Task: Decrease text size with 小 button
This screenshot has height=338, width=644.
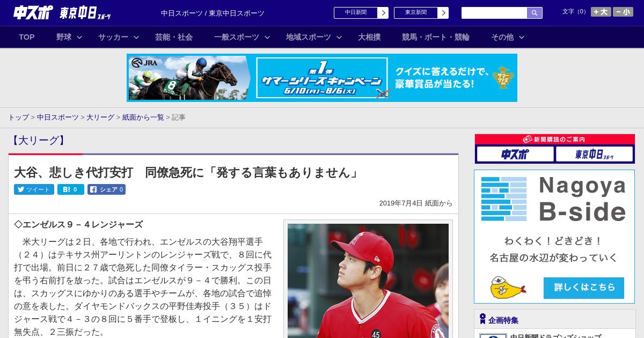Action: point(623,12)
